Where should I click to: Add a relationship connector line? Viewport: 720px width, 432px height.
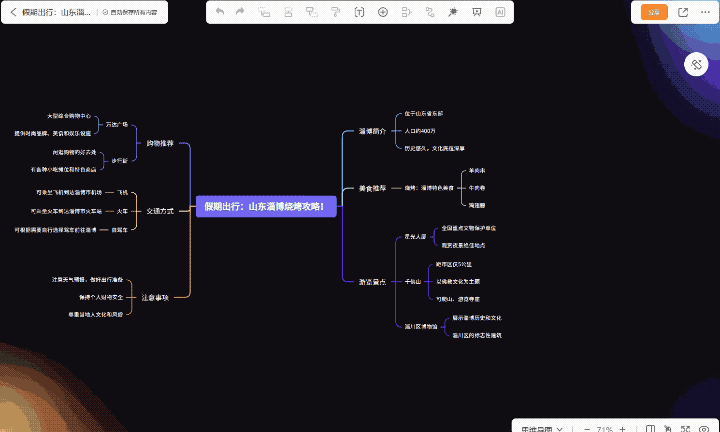(430, 12)
